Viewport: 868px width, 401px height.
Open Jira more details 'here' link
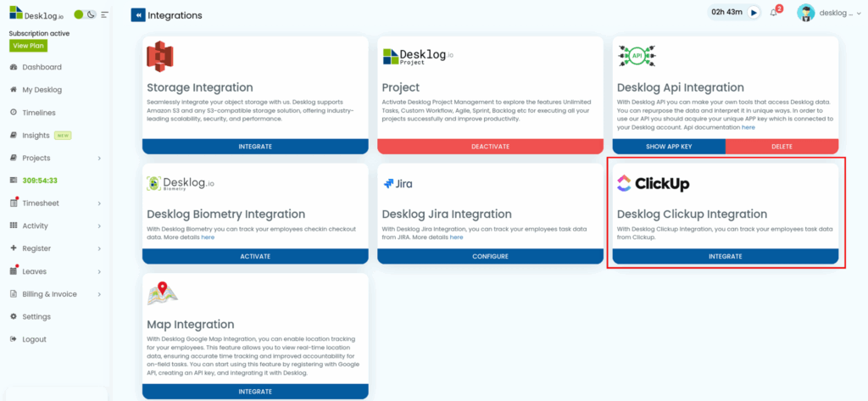point(456,237)
